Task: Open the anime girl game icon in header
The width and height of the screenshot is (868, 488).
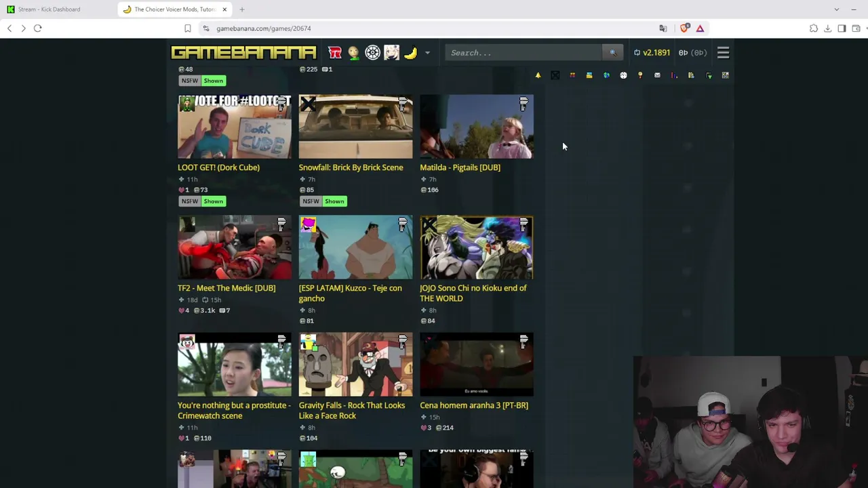Action: click(x=391, y=52)
